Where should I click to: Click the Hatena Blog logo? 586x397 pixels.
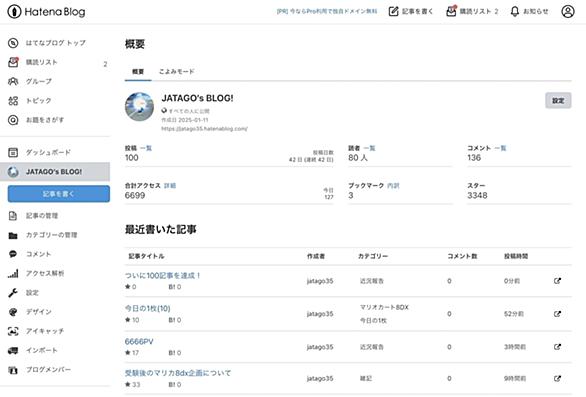pyautogui.click(x=46, y=12)
